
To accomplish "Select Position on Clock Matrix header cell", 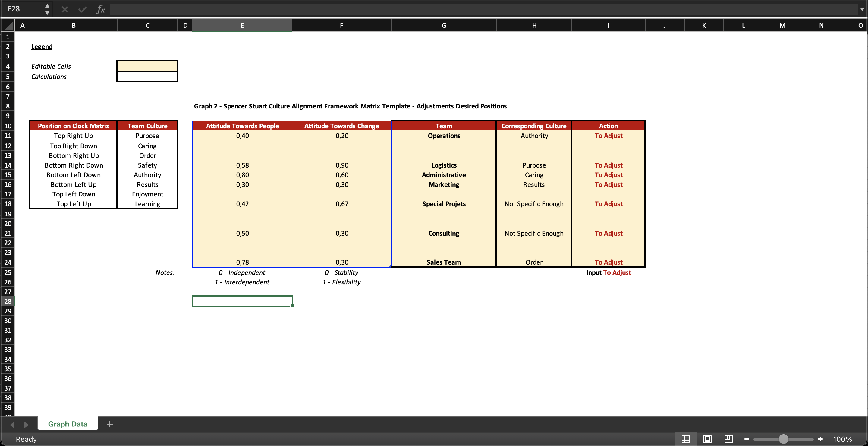I will pos(74,126).
